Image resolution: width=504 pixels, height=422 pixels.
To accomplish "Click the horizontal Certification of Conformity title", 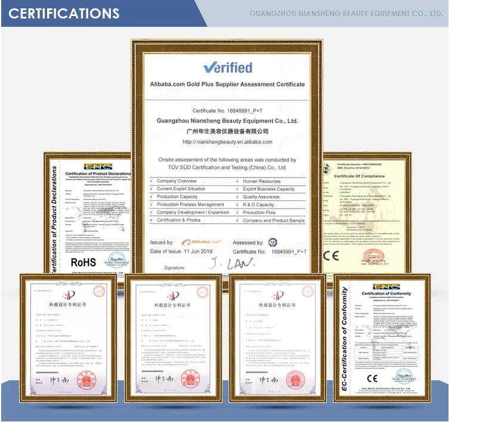I will tap(386, 293).
